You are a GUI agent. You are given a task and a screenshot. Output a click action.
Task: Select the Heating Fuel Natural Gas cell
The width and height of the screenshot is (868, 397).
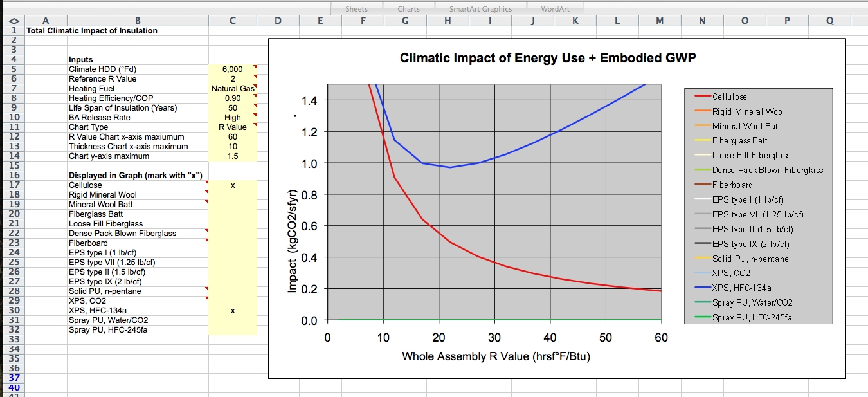click(x=233, y=89)
